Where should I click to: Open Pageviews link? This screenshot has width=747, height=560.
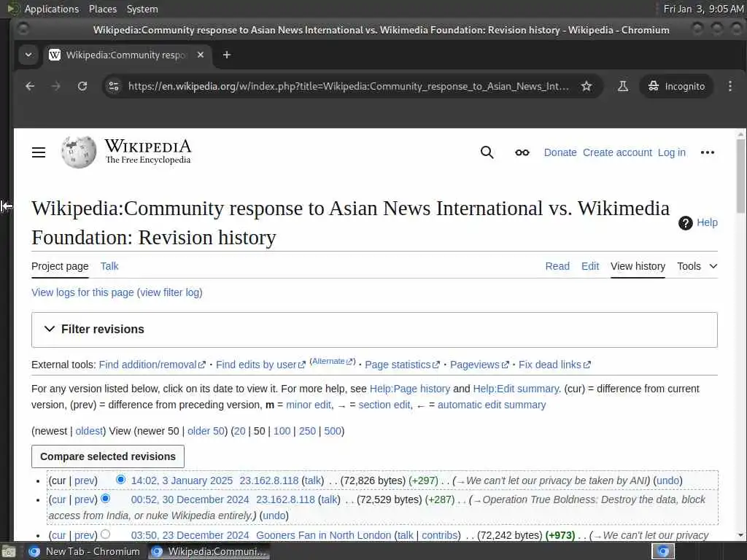(x=479, y=365)
